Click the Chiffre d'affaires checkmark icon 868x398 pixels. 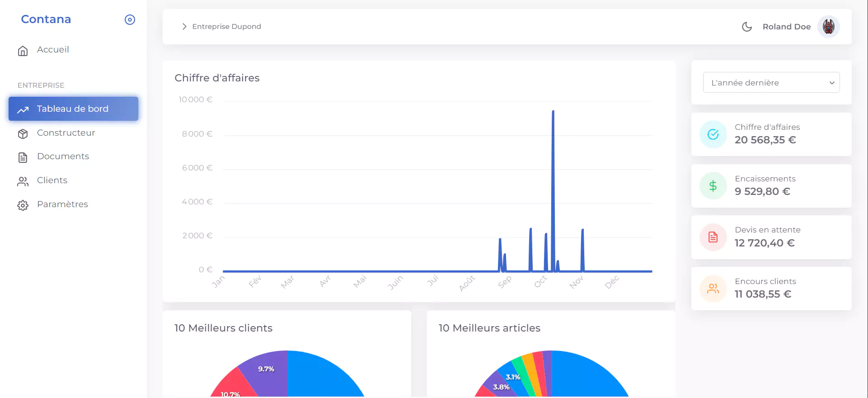click(x=713, y=134)
